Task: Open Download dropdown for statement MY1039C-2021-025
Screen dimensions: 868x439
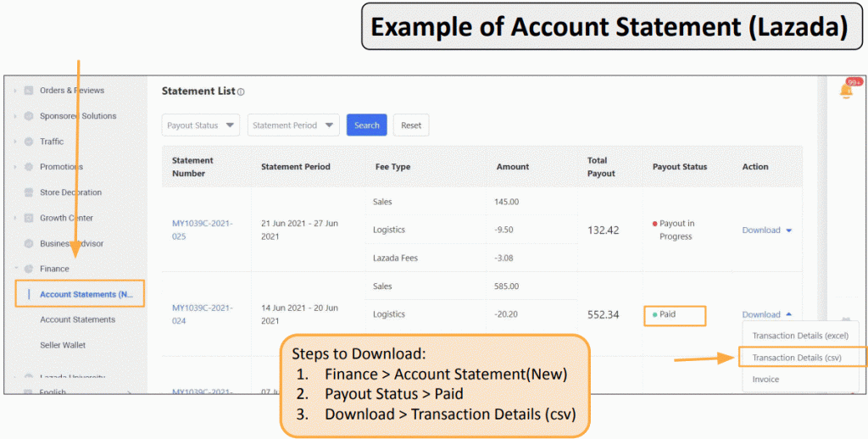Action: click(767, 230)
